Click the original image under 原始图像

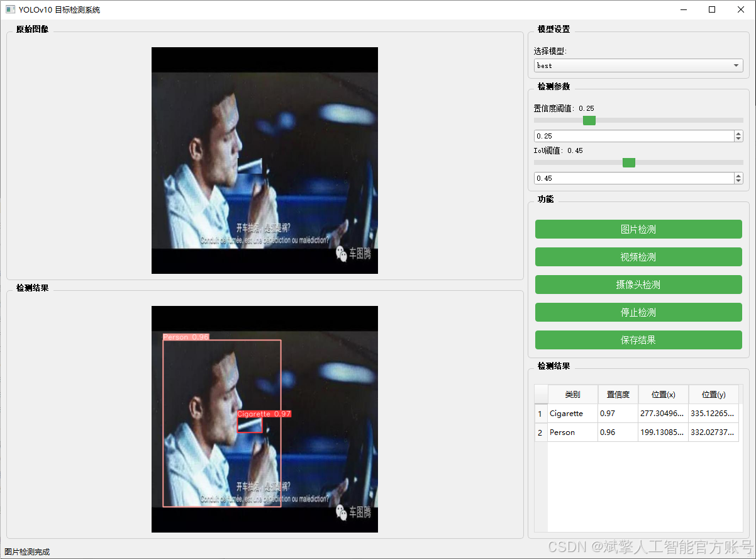tap(265, 161)
